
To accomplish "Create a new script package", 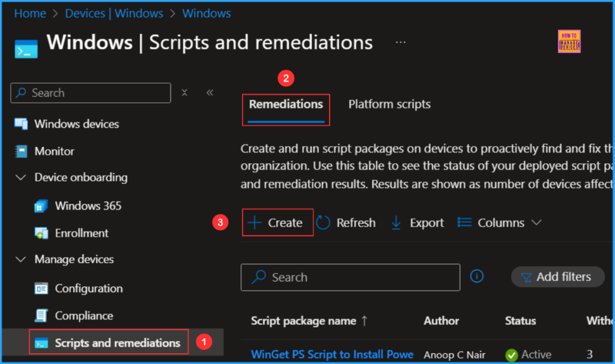I will pos(277,222).
